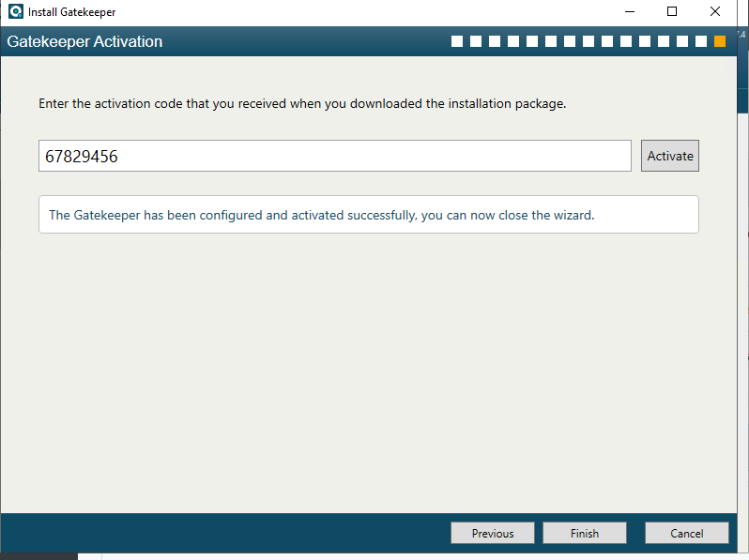This screenshot has width=749, height=560.
Task: Click the first white progress step square
Action: coord(457,41)
